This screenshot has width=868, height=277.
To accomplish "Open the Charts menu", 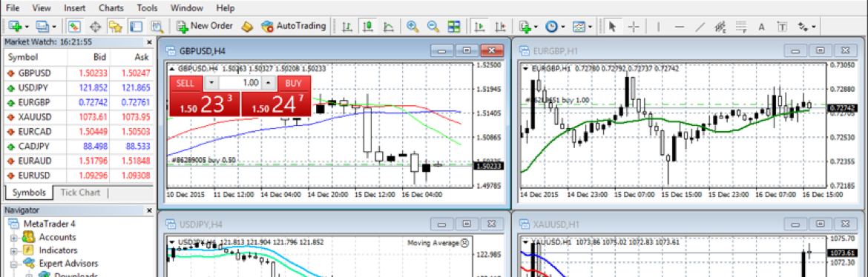I will [x=111, y=8].
